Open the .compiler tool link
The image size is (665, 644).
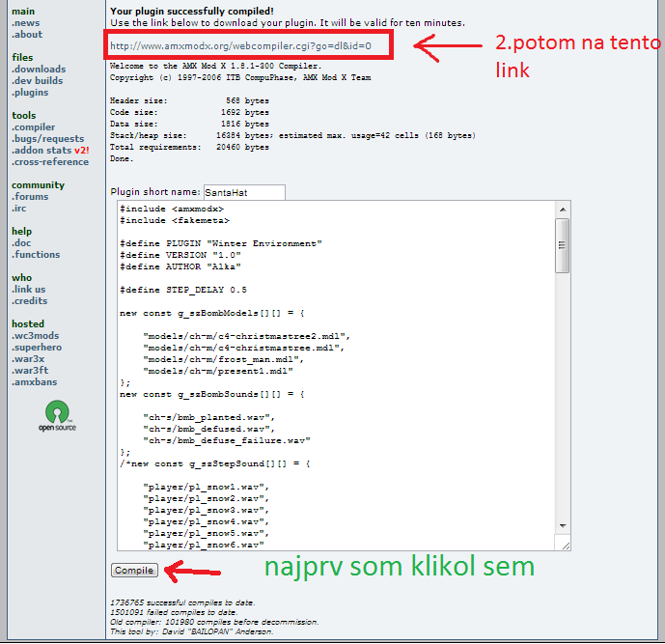pyautogui.click(x=33, y=127)
